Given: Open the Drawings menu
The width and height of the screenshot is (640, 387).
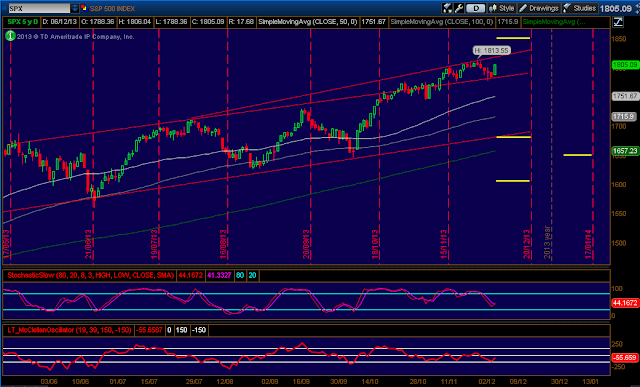Looking at the screenshot, I should 539,8.
